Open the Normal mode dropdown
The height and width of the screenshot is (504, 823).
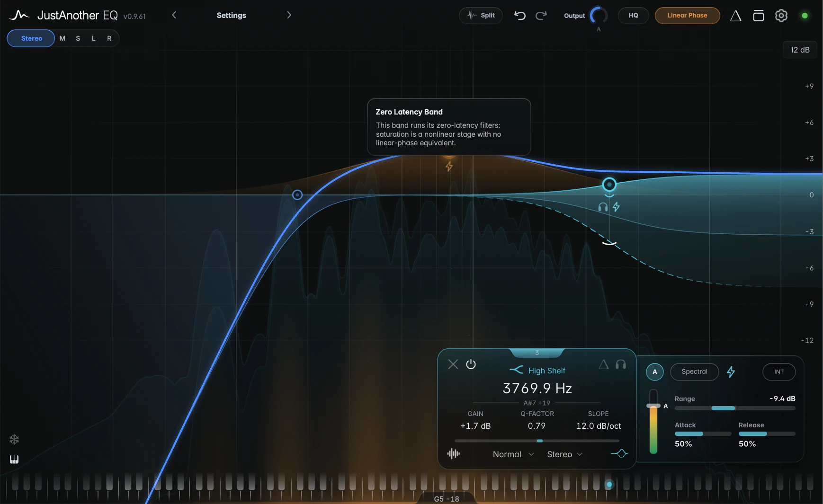pyautogui.click(x=513, y=454)
